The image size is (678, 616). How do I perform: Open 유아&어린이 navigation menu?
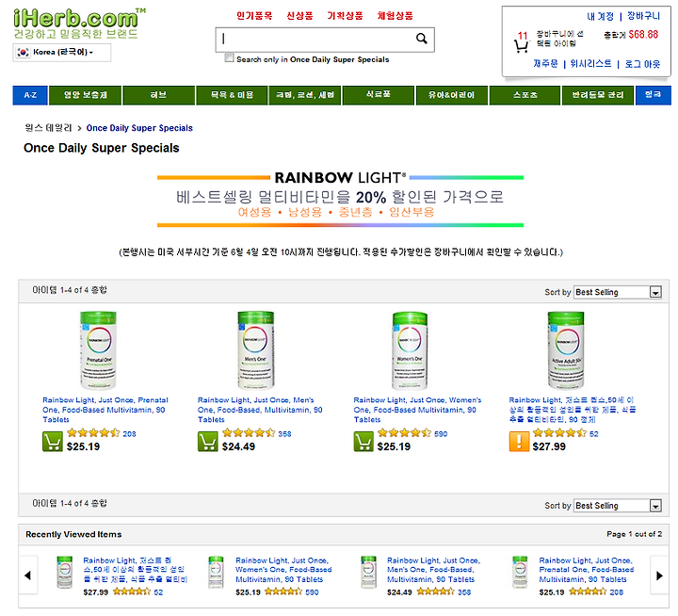tap(452, 95)
